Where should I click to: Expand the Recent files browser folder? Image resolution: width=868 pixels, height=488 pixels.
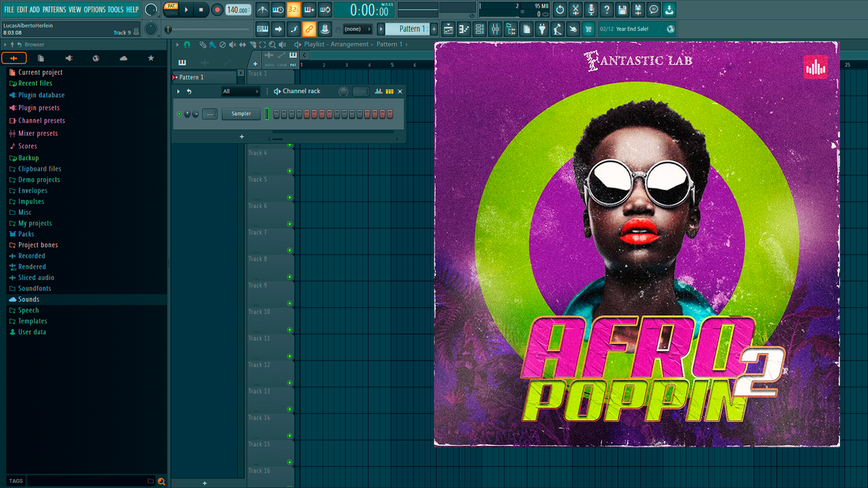(31, 83)
